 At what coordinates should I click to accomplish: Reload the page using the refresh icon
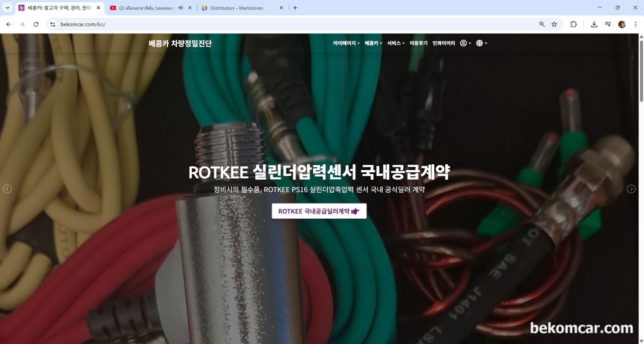point(36,24)
